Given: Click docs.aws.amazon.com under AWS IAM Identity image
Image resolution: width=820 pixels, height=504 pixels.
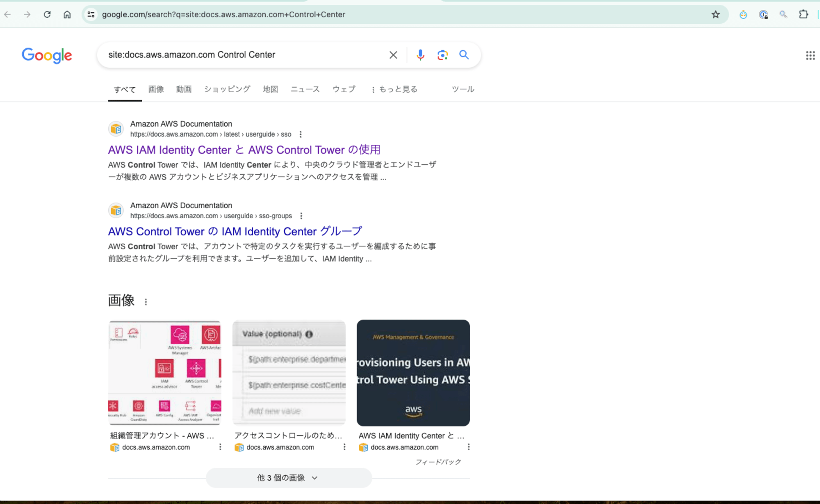Looking at the screenshot, I should 405,447.
